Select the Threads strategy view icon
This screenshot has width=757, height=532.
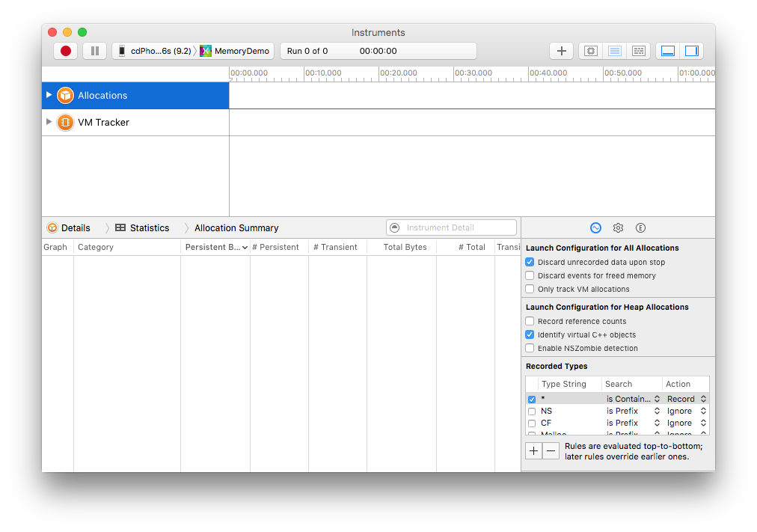coord(638,51)
